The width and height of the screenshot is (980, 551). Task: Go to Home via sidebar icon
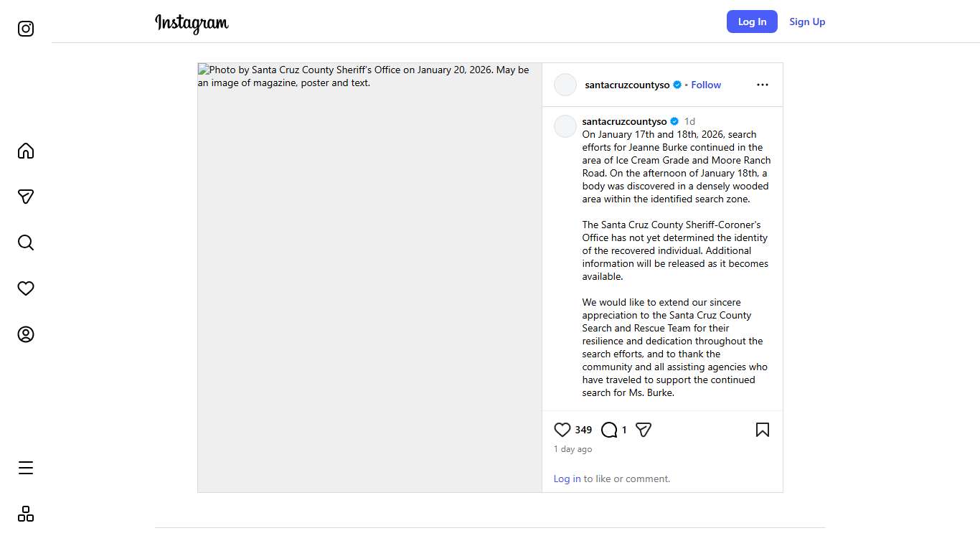click(x=26, y=151)
